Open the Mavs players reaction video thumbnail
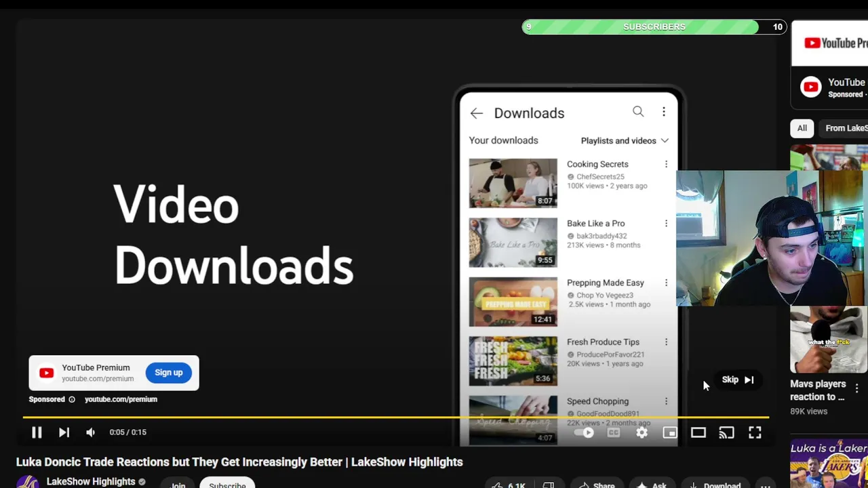This screenshot has height=488, width=868. point(829,340)
